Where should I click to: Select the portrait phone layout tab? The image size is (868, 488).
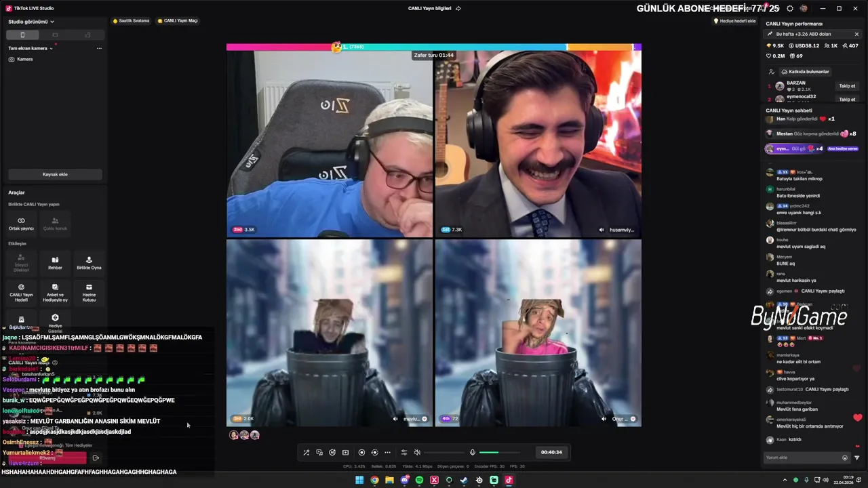[22, 35]
